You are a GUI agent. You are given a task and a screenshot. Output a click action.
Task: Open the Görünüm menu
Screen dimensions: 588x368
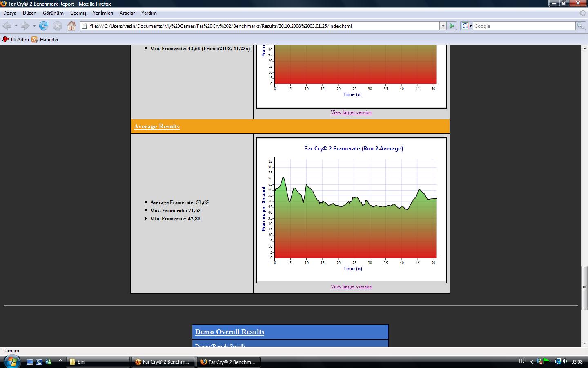[x=53, y=13]
